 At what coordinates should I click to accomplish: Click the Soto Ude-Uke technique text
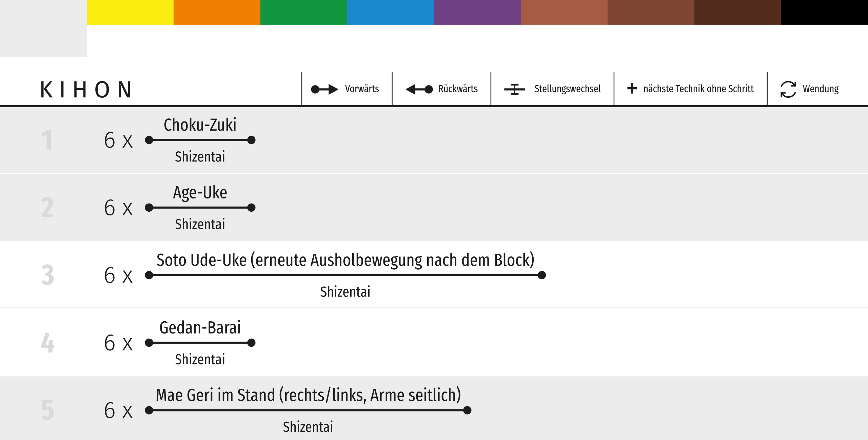[345, 260]
